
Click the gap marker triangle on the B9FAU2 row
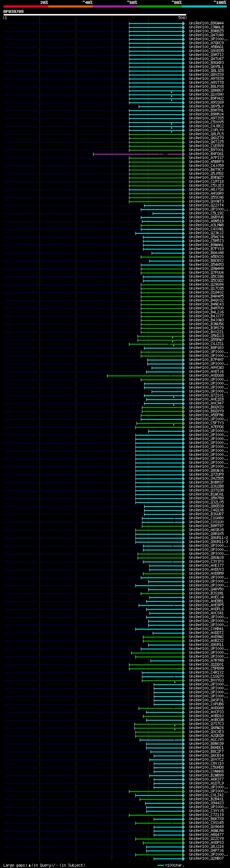pyautogui.click(x=171, y=100)
